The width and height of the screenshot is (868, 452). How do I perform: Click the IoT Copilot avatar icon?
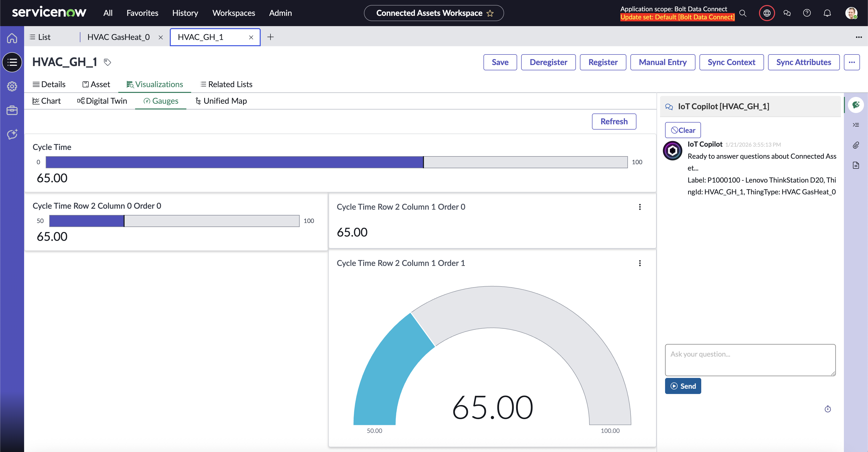(673, 151)
